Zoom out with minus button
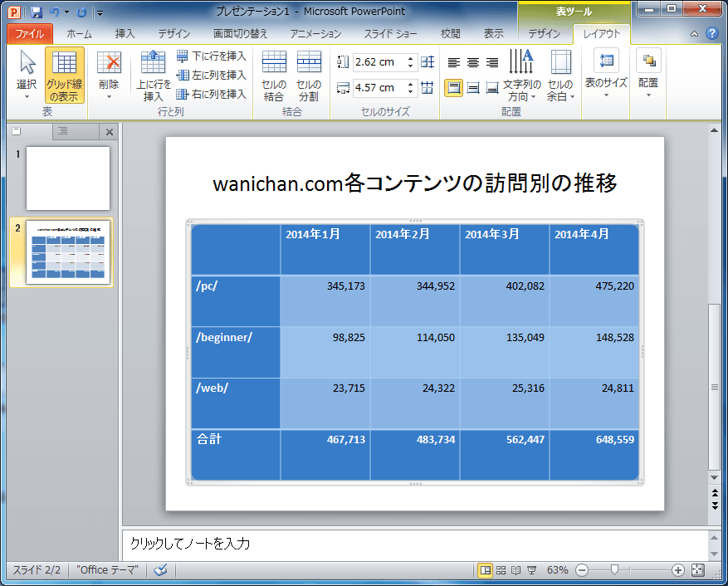The image size is (728, 586). tap(582, 570)
